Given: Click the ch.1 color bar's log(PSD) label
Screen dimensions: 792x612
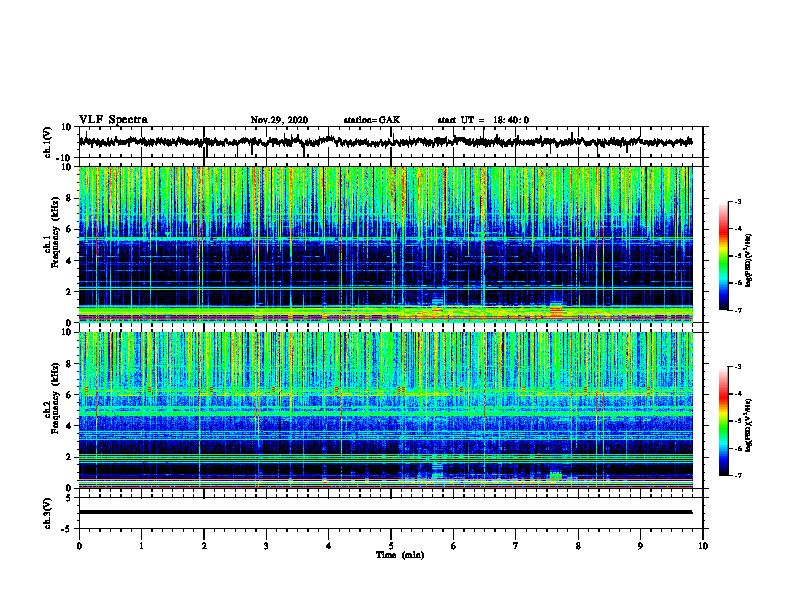Looking at the screenshot, I should point(749,261).
